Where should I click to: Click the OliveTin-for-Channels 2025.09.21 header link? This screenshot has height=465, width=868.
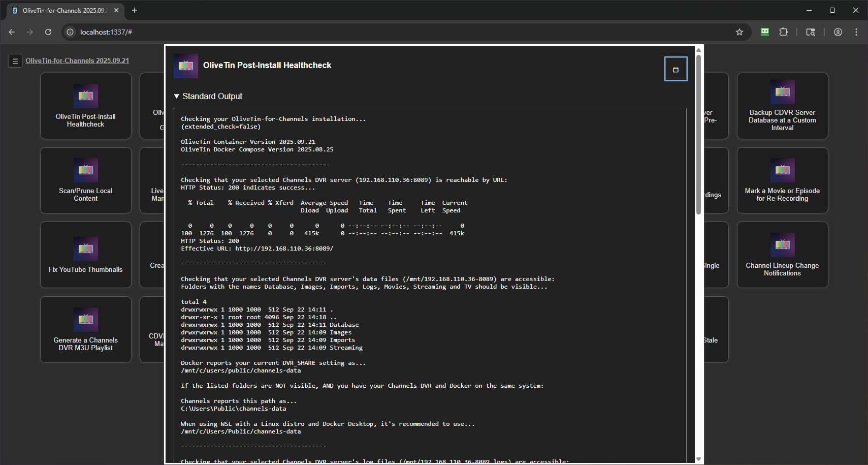pos(77,60)
